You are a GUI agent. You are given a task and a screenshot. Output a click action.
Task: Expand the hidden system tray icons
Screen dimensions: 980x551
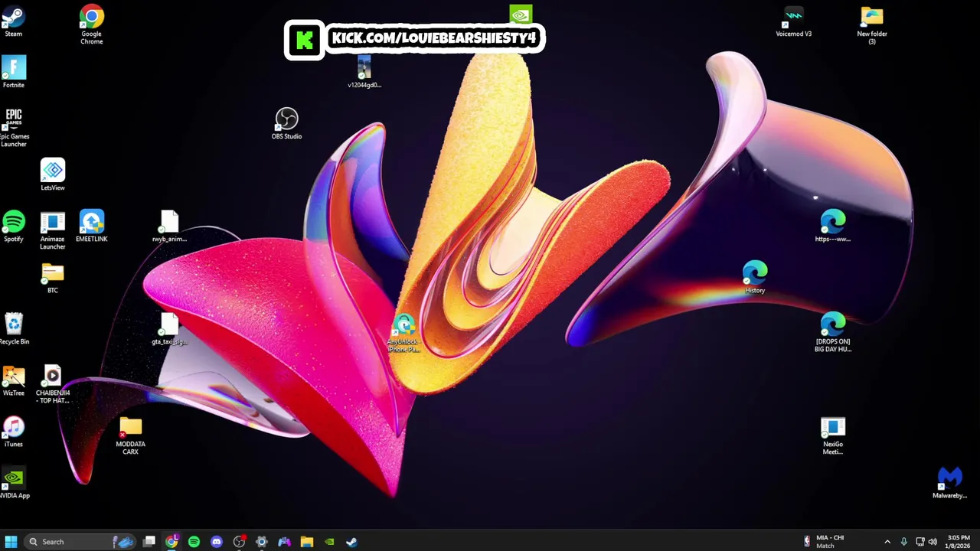click(887, 542)
